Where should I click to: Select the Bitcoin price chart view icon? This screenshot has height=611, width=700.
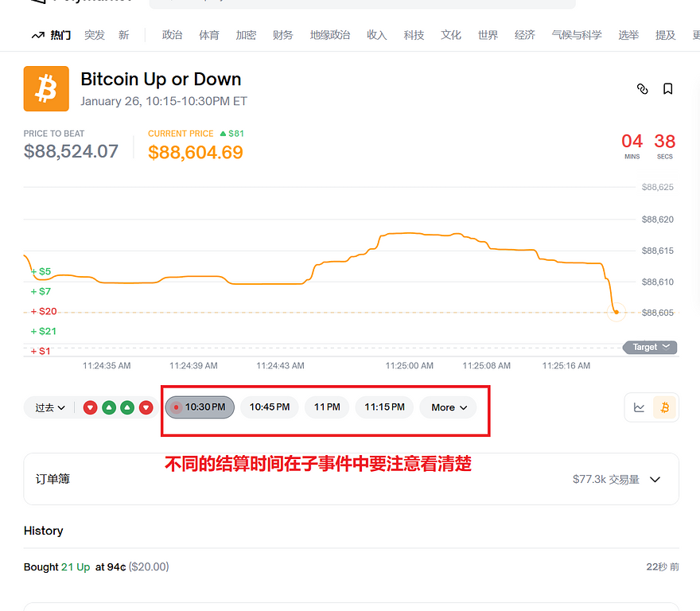[665, 407]
